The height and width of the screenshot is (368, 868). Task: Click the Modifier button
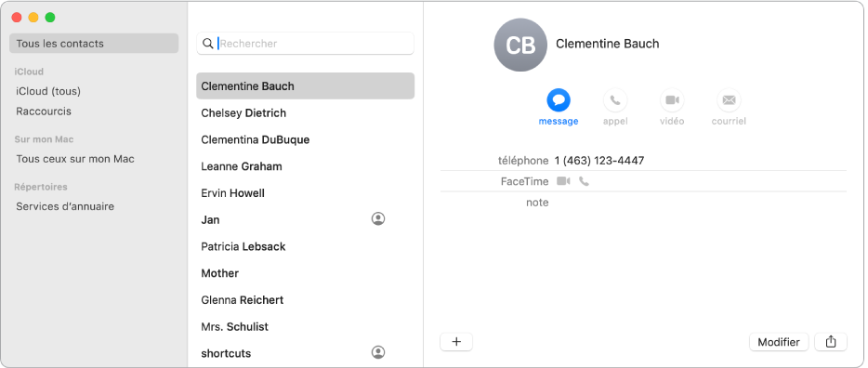tap(779, 342)
